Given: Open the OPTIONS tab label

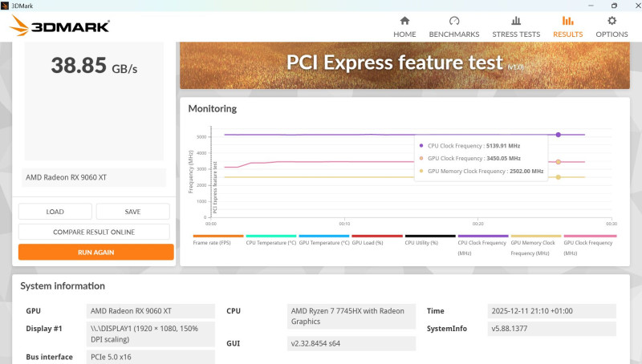Looking at the screenshot, I should coord(612,34).
